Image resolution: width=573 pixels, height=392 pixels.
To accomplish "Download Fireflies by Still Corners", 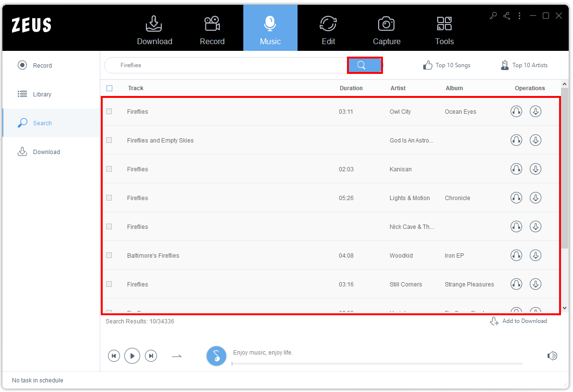I will tap(536, 284).
